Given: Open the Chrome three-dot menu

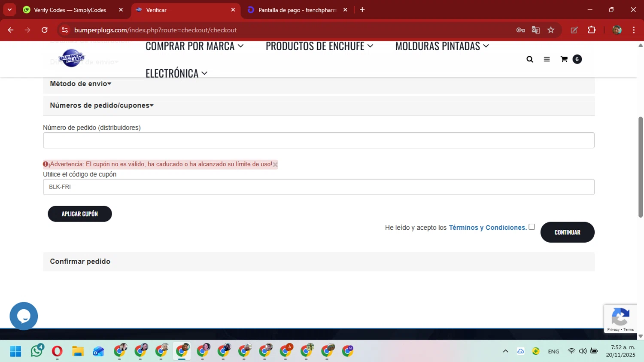Looking at the screenshot, I should pyautogui.click(x=634, y=30).
